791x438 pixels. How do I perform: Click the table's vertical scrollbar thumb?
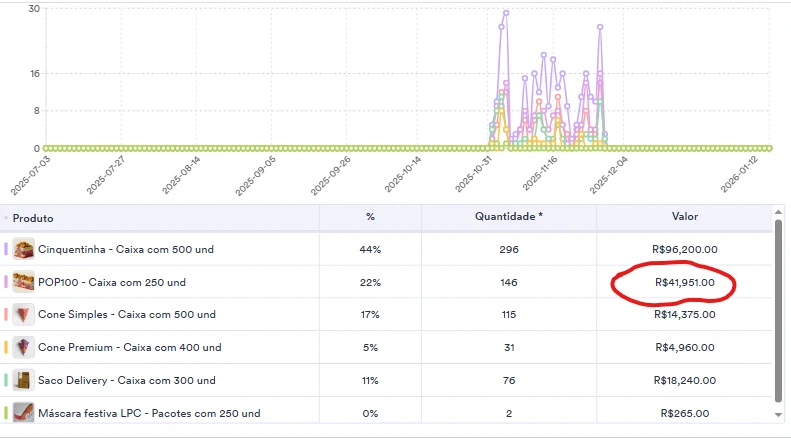(779, 310)
